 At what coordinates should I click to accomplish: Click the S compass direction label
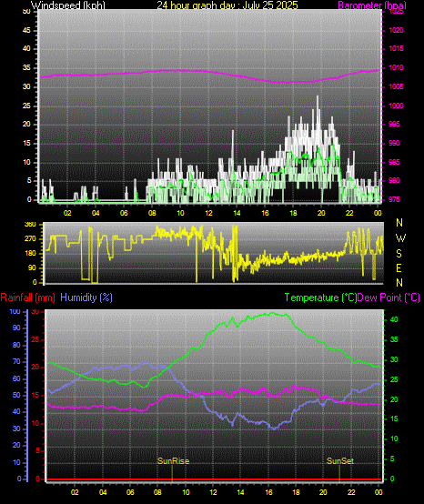(399, 254)
